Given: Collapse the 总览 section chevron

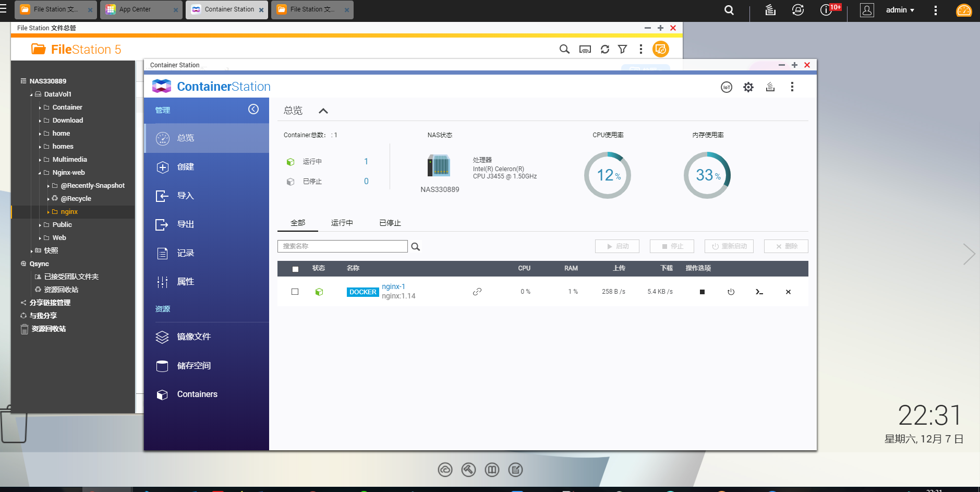Looking at the screenshot, I should point(323,111).
